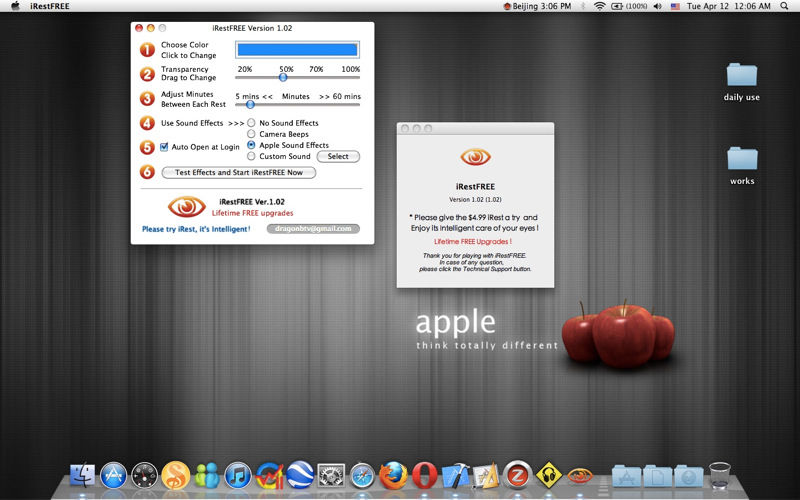Open Spotlight search magnifier

[784, 6]
